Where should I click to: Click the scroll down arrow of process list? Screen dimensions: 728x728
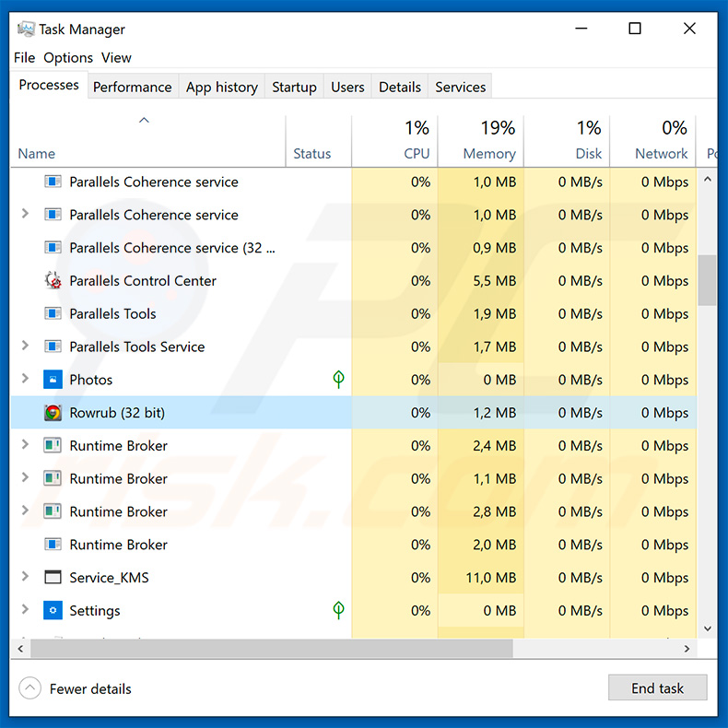[707, 628]
